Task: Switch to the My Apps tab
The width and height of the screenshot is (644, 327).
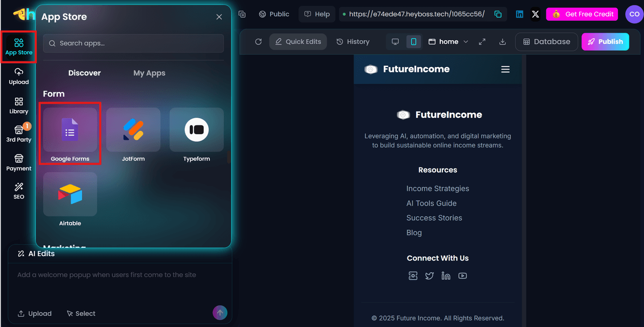Action: pyautogui.click(x=149, y=73)
